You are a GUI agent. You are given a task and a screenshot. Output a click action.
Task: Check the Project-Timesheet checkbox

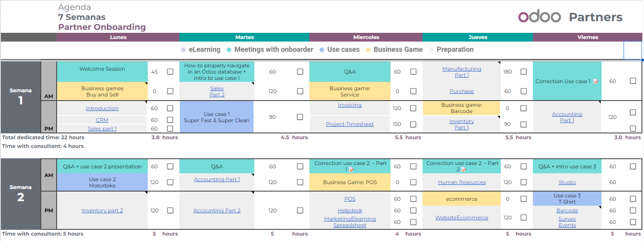413,124
